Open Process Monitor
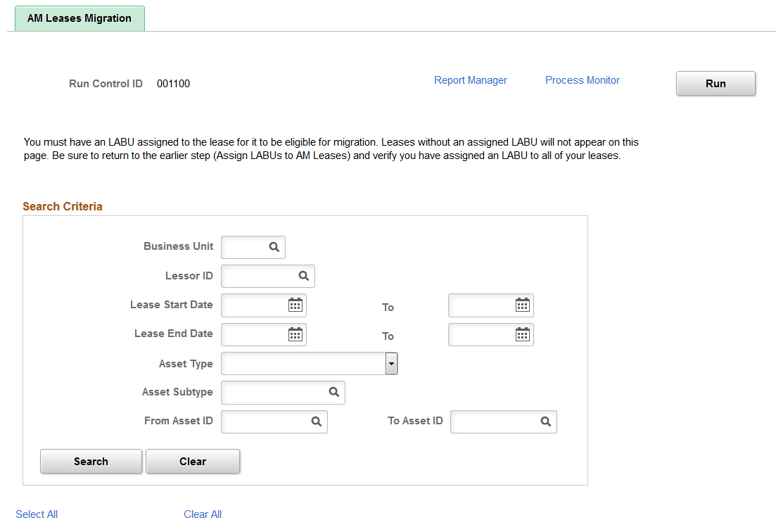 click(x=582, y=80)
